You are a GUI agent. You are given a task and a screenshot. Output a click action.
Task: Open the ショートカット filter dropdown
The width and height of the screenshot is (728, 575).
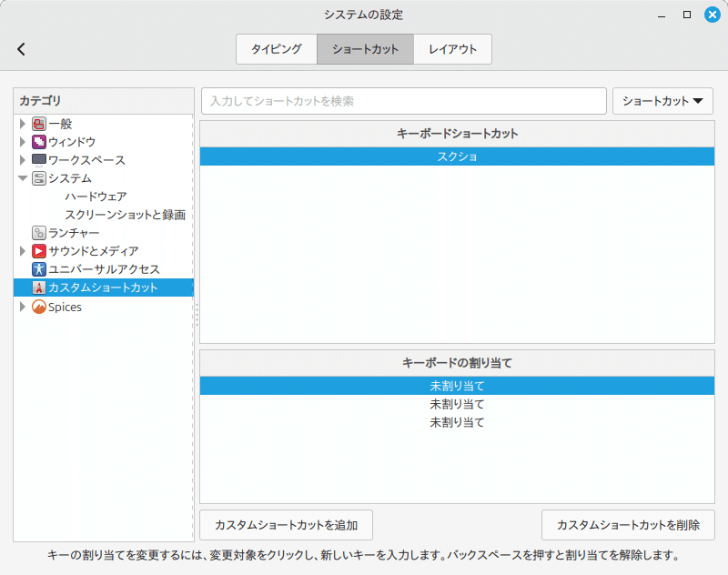click(662, 101)
